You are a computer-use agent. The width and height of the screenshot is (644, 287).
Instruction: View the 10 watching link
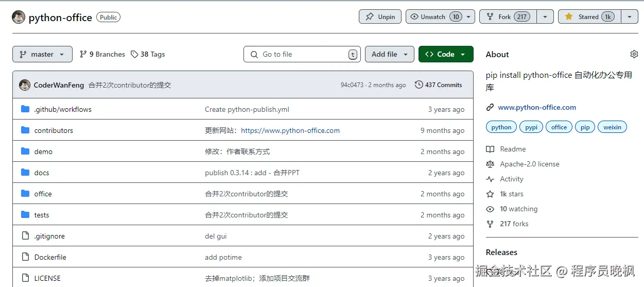(x=512, y=209)
